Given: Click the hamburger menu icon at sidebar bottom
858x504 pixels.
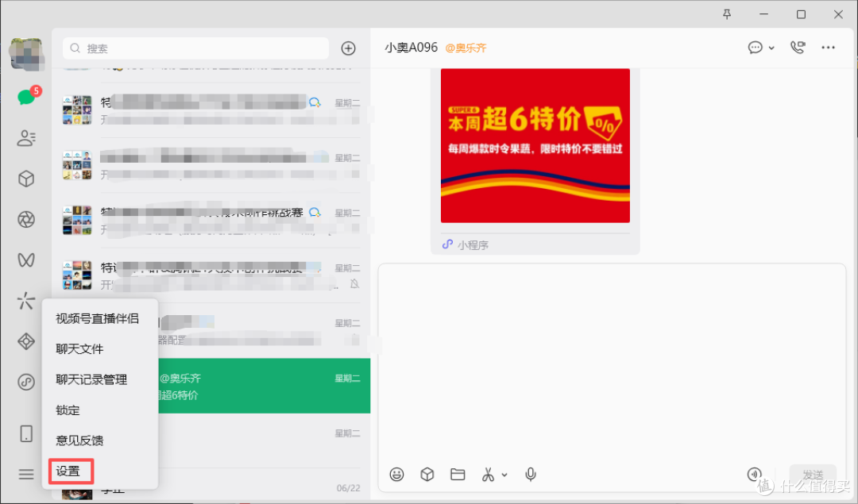Looking at the screenshot, I should click(26, 474).
